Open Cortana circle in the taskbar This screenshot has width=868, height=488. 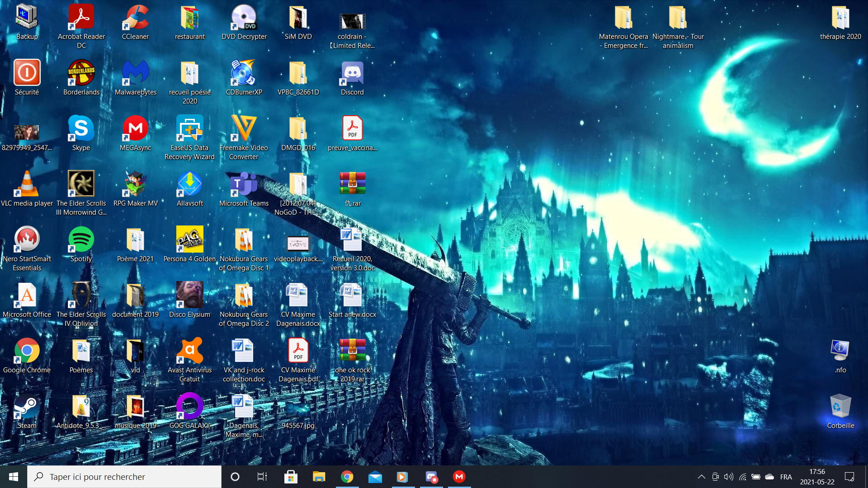235,477
